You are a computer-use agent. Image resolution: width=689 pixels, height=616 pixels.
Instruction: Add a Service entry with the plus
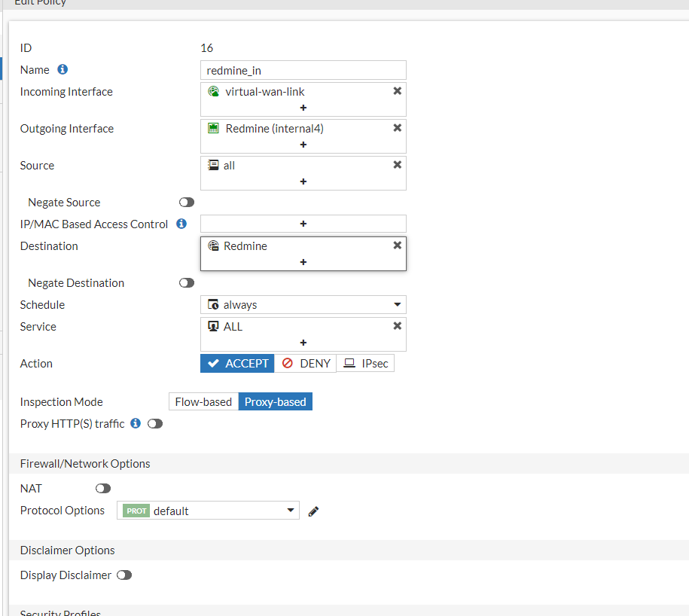303,343
